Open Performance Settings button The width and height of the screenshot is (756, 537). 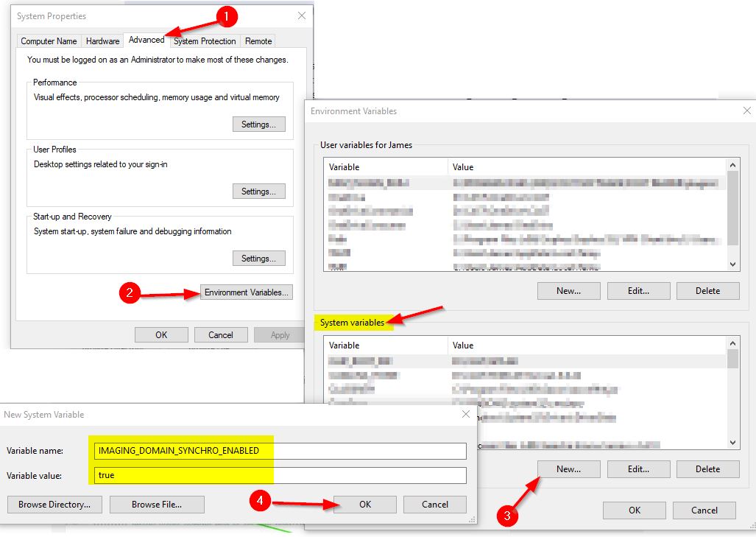click(x=258, y=124)
